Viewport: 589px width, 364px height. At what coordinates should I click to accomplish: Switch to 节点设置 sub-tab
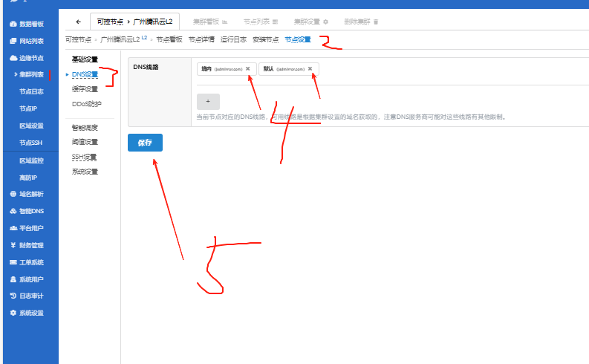point(298,39)
